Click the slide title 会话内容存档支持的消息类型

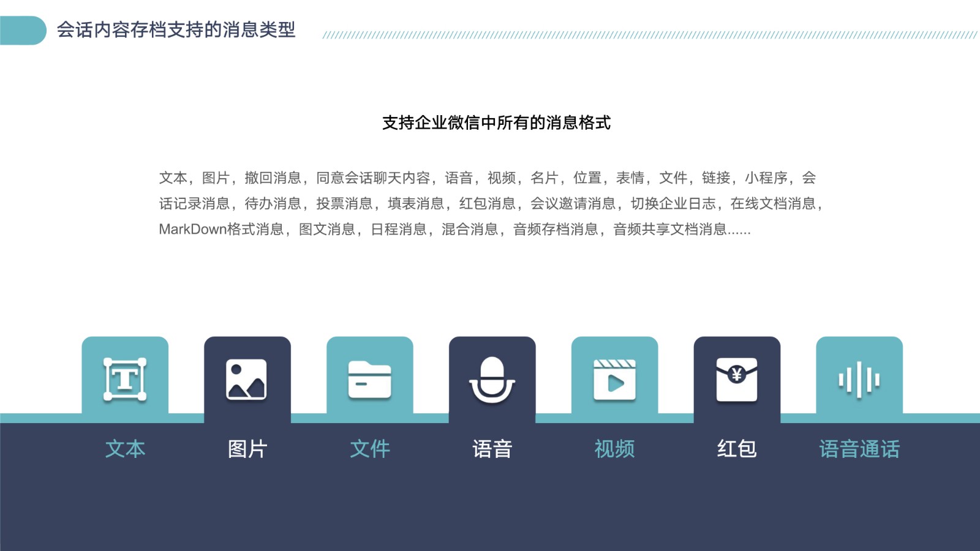coord(176,29)
